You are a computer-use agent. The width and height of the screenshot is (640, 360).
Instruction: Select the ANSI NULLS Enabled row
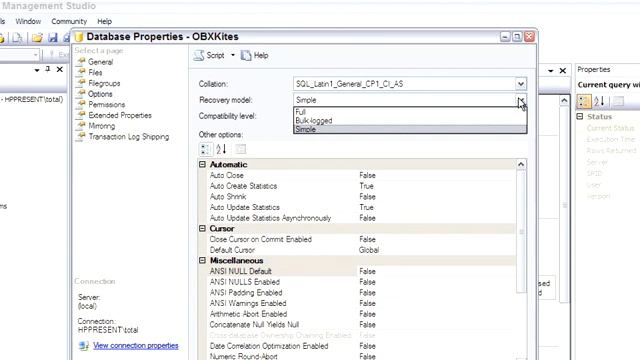(362, 282)
